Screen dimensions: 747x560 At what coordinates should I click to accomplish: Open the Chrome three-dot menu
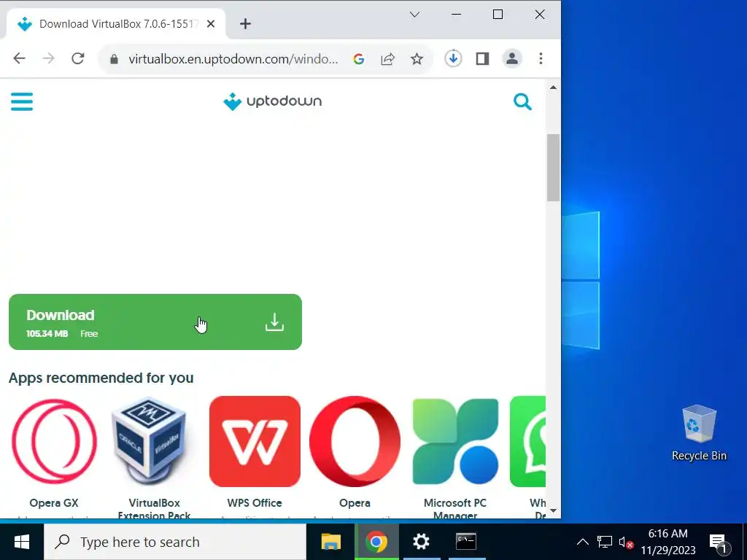541,58
